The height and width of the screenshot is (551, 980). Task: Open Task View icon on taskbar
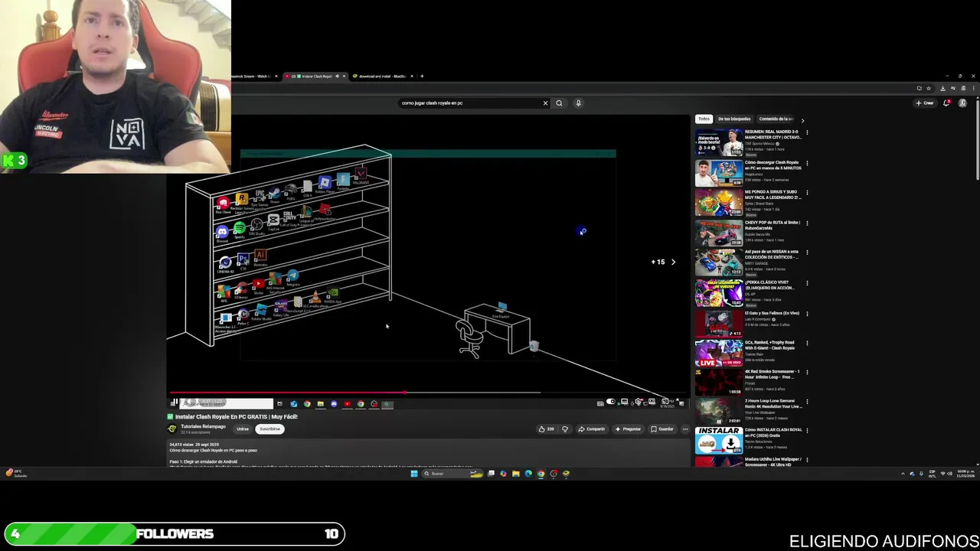[492, 474]
